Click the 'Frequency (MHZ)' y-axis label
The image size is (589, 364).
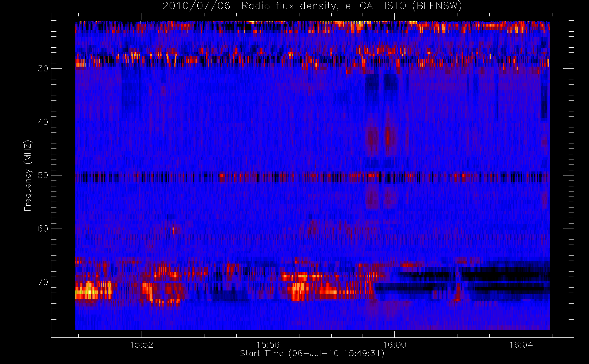click(x=28, y=175)
